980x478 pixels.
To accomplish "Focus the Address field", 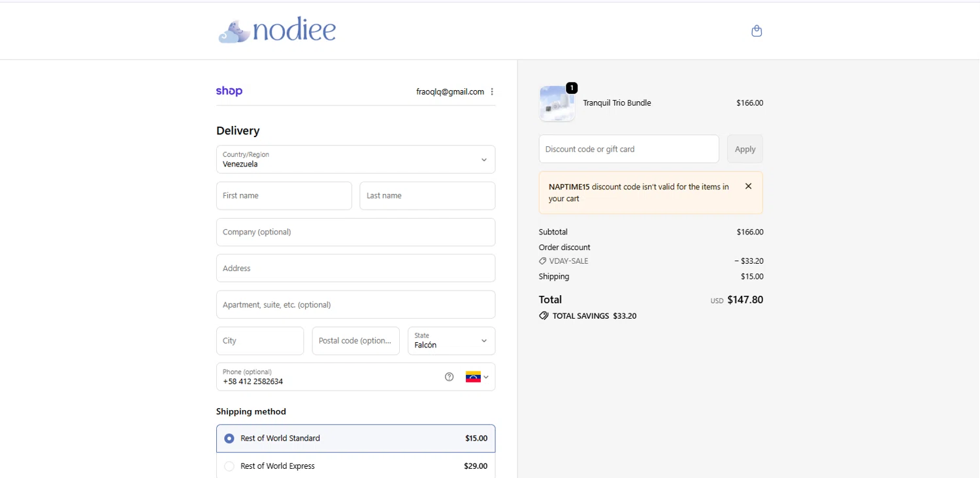I will click(x=355, y=268).
